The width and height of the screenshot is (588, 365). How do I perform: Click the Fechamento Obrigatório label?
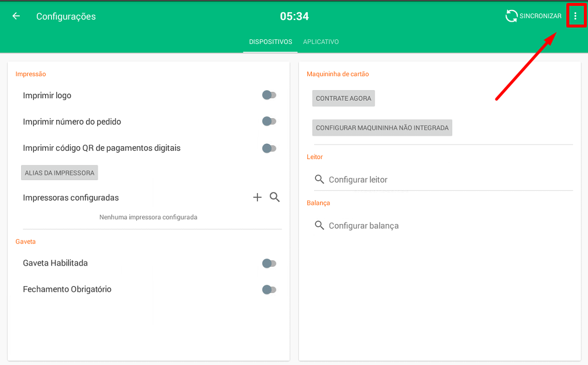point(67,290)
